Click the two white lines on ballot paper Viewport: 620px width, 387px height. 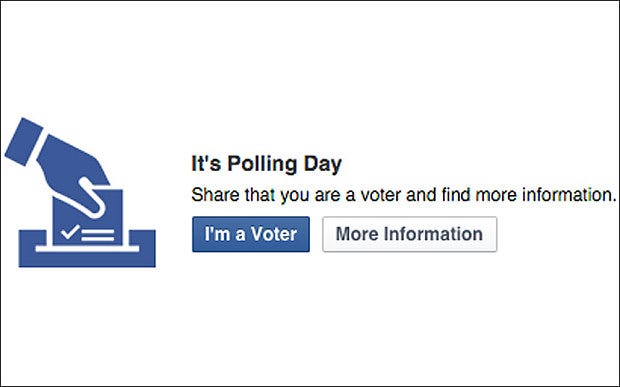click(x=97, y=235)
